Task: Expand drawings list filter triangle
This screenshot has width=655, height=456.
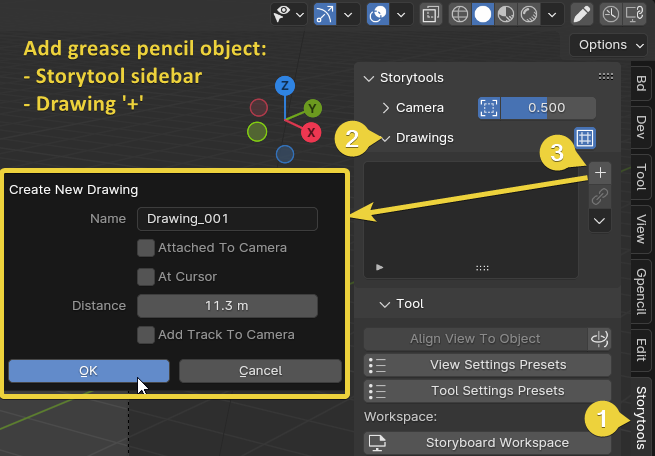Action: 379,267
